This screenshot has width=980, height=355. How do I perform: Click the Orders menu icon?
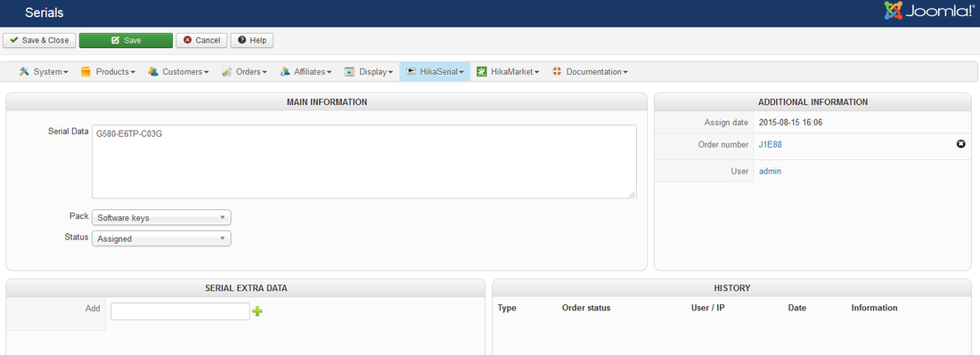point(227,72)
